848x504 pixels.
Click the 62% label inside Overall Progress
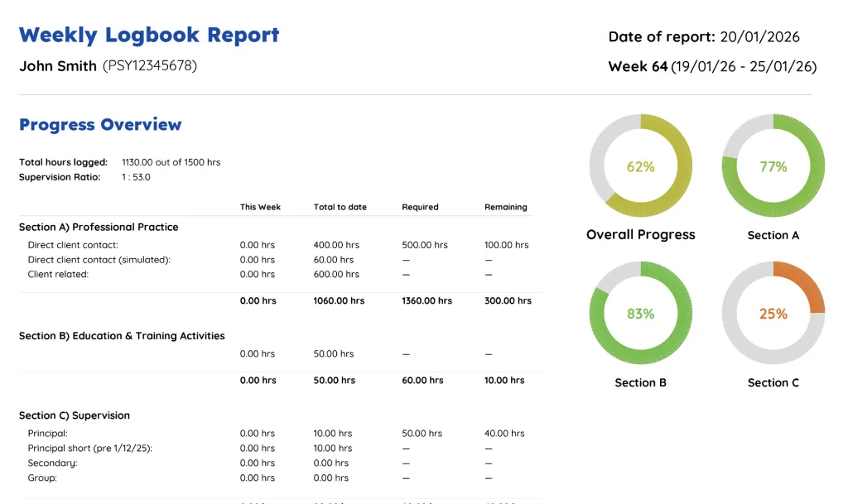point(640,165)
